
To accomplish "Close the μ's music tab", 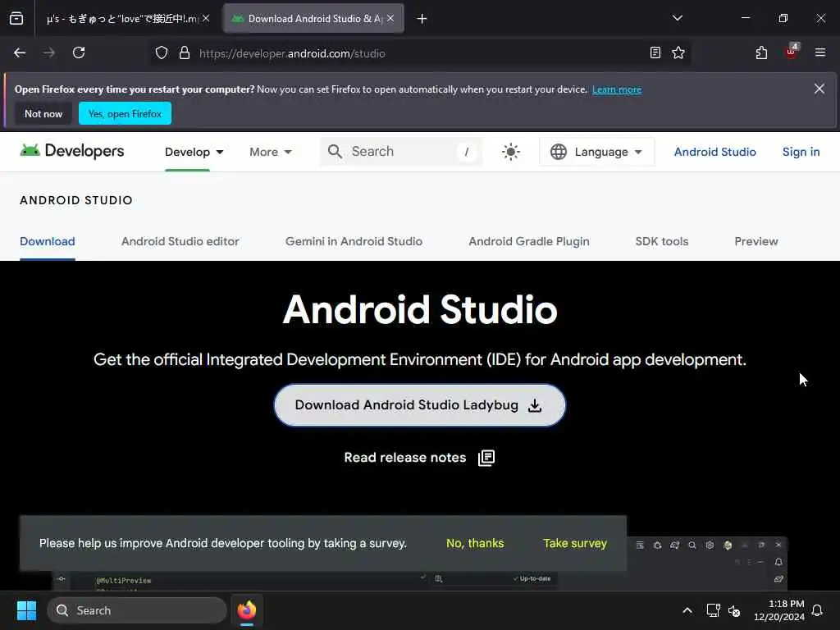I will [x=206, y=18].
